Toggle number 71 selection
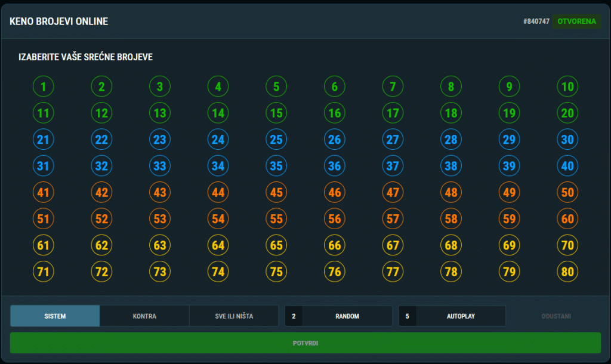Image resolution: width=611 pixels, height=364 pixels. [44, 272]
